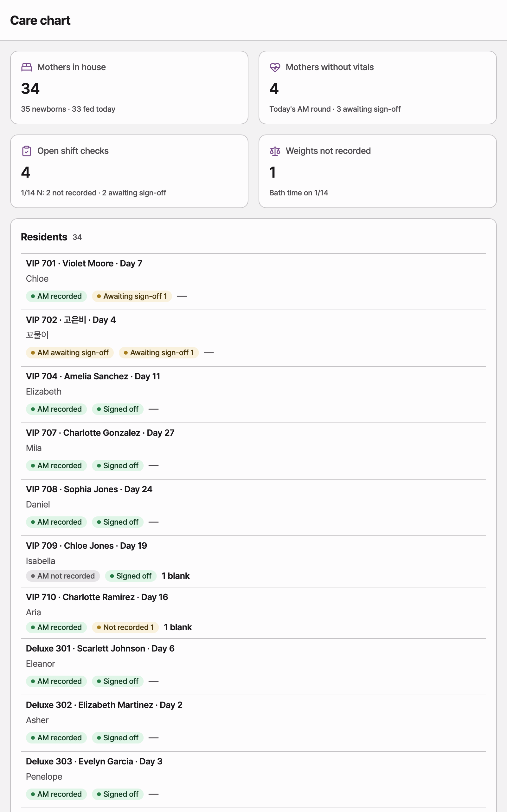507x812 pixels.
Task: Click AM awaiting sign-off badge for VIP 702
Action: pos(70,353)
